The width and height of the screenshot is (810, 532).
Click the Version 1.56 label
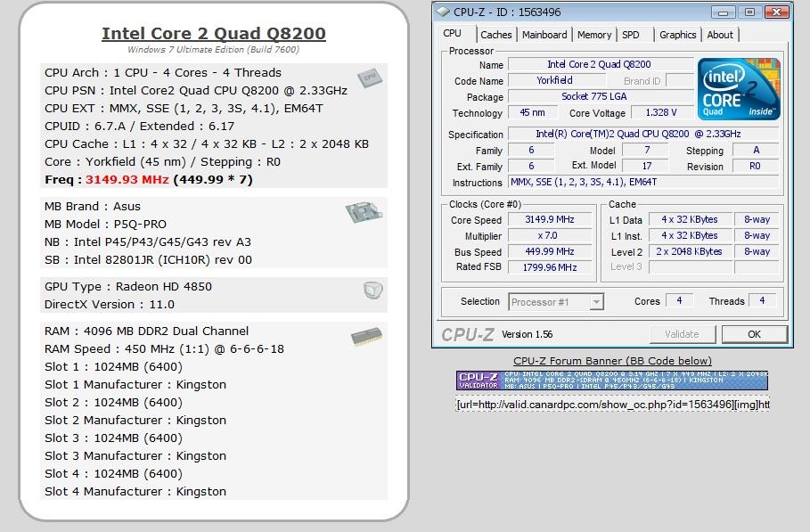[x=528, y=334]
